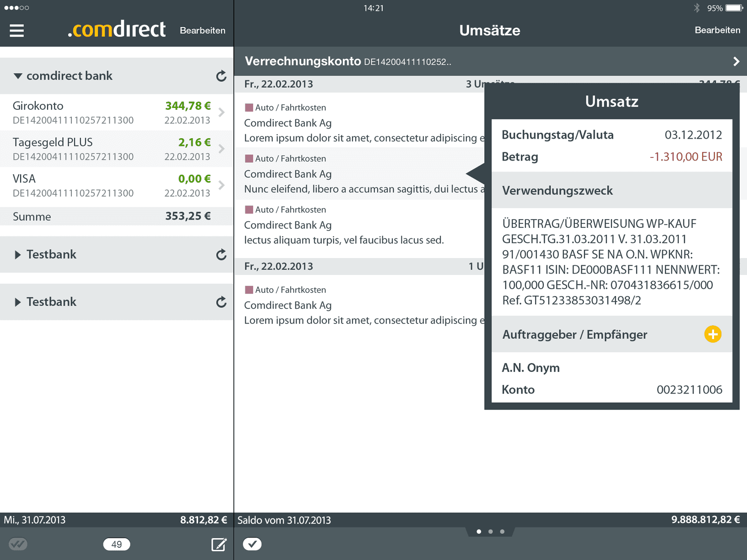Viewport: 747px width, 560px height.
Task: Select the double-checkmark icon in bottom bar
Action: point(17,544)
